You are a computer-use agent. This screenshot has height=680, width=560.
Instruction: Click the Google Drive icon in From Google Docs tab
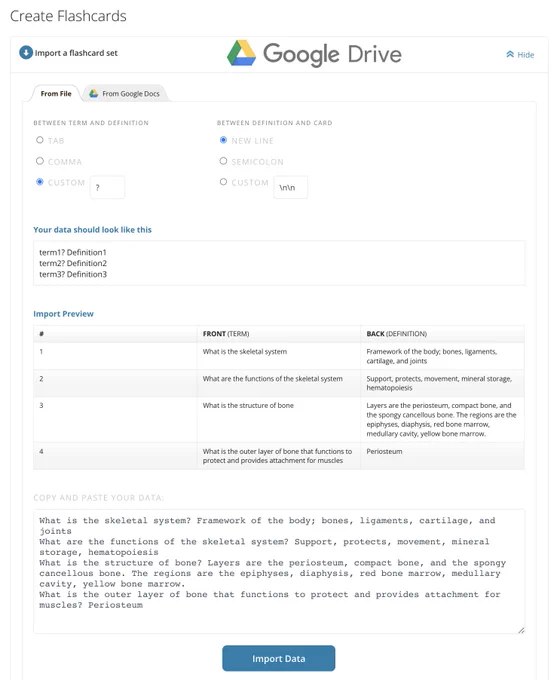pos(93,94)
